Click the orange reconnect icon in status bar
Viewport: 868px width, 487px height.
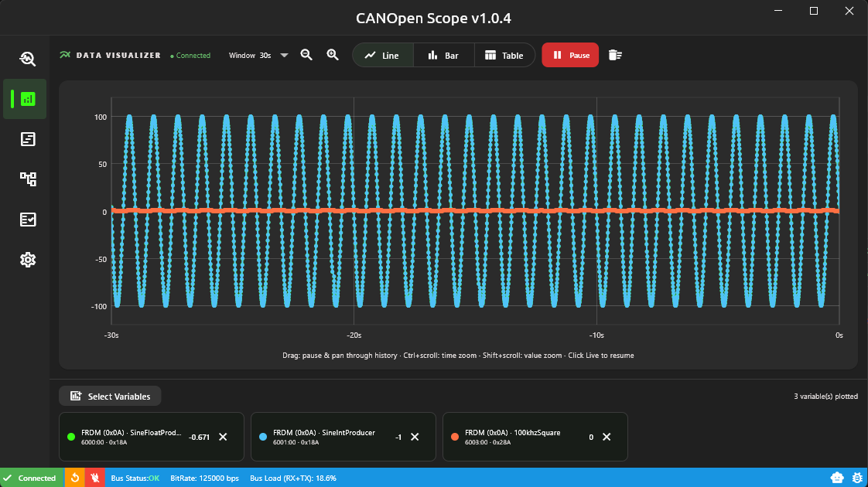coord(75,478)
